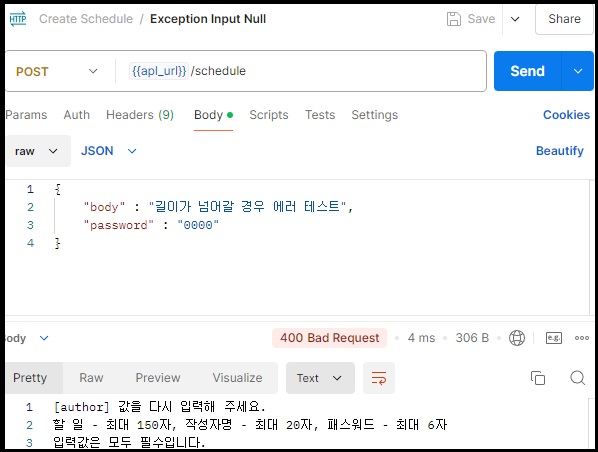Click Beautify to format the JSON
Viewport: 598px width, 452px height.
click(x=560, y=151)
